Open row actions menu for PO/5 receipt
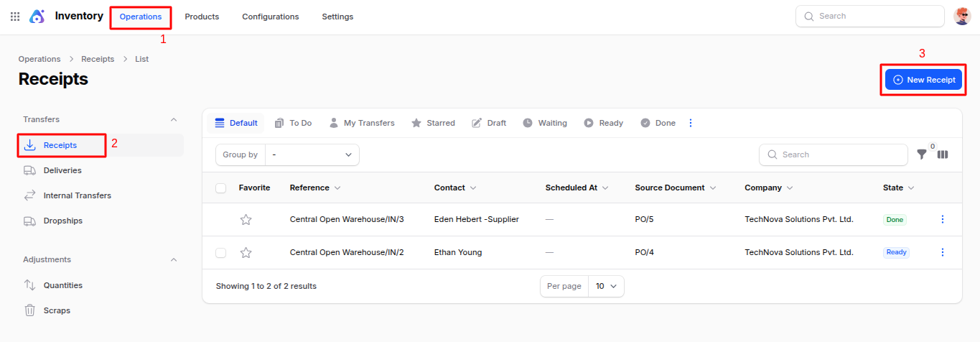This screenshot has height=342, width=980. pyautogui.click(x=943, y=219)
